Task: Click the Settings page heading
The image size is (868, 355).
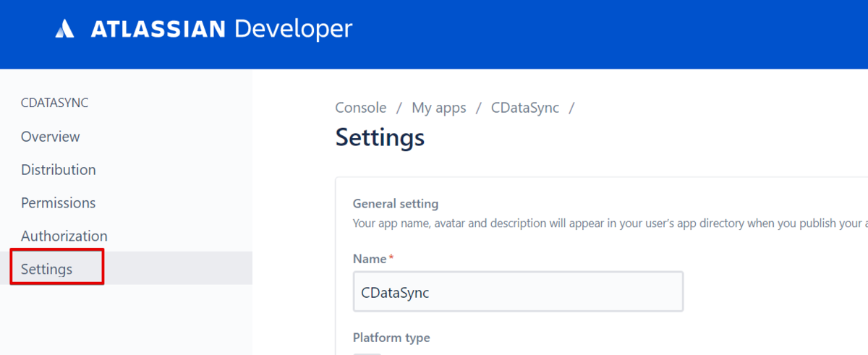Action: tap(380, 137)
